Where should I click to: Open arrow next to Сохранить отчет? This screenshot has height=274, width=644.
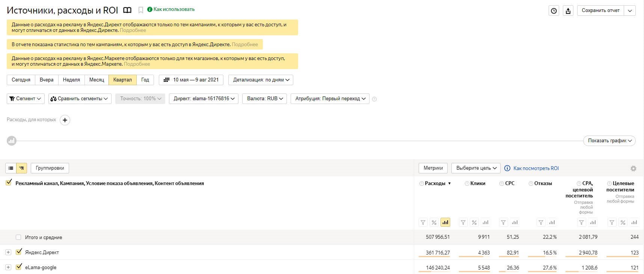[x=630, y=11]
